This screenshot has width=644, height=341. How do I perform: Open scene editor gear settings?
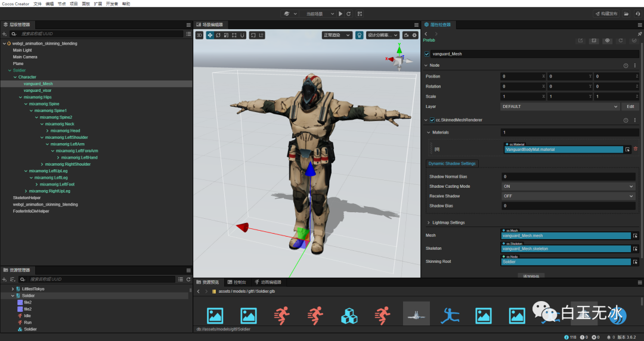(x=414, y=35)
